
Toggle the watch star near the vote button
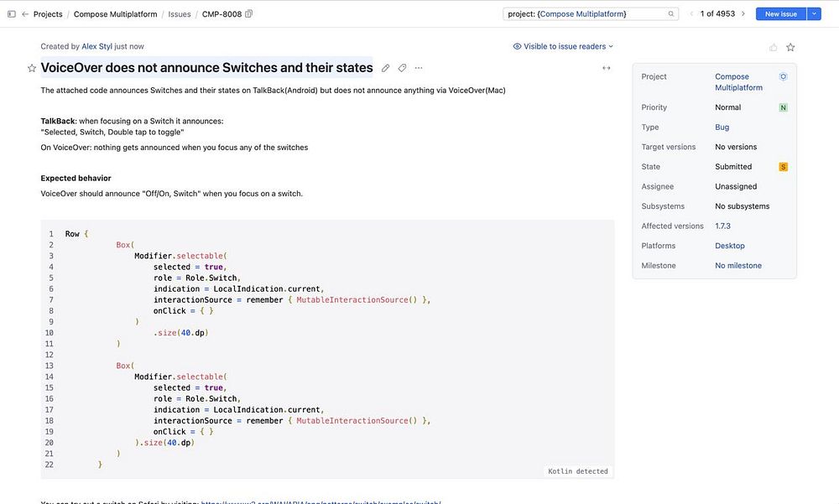tap(790, 47)
